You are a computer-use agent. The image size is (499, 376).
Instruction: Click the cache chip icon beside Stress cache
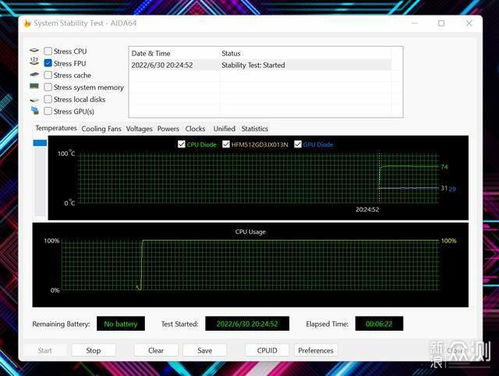(x=34, y=75)
